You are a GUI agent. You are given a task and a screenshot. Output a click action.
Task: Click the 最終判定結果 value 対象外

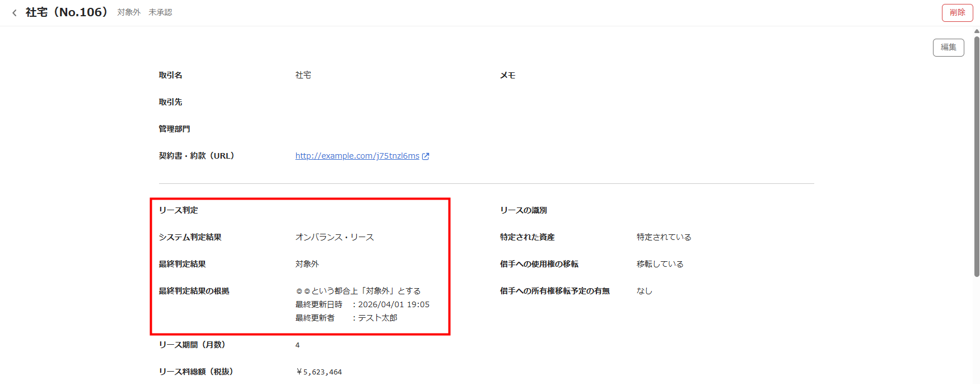(307, 264)
